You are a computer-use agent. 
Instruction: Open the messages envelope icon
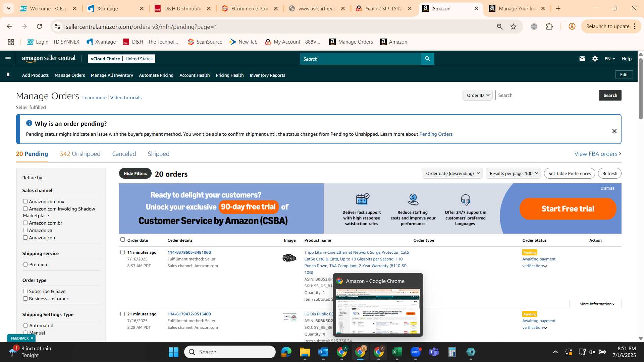[x=582, y=59]
